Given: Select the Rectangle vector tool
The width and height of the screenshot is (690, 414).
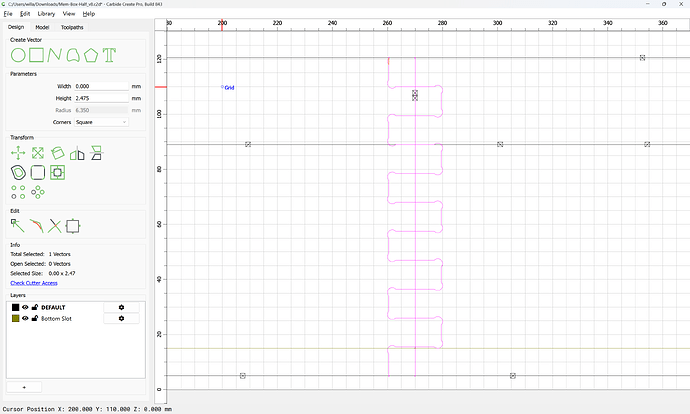Looking at the screenshot, I should pyautogui.click(x=37, y=55).
